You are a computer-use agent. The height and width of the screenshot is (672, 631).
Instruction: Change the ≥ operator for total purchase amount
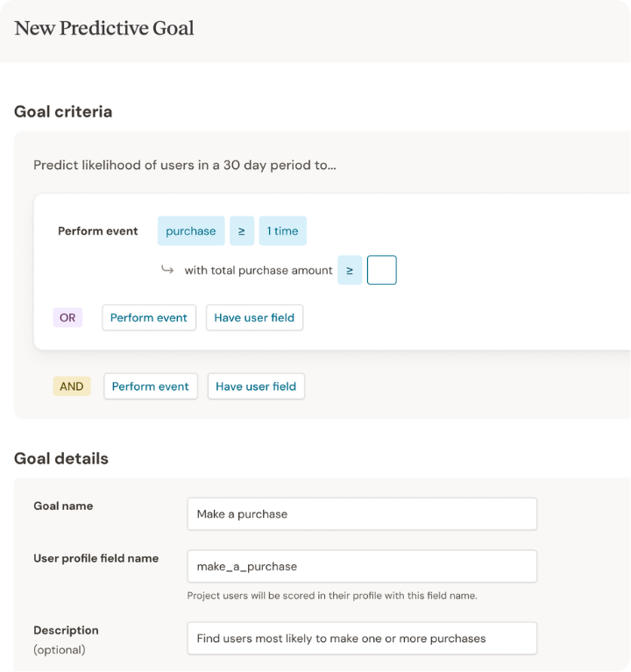pos(350,270)
